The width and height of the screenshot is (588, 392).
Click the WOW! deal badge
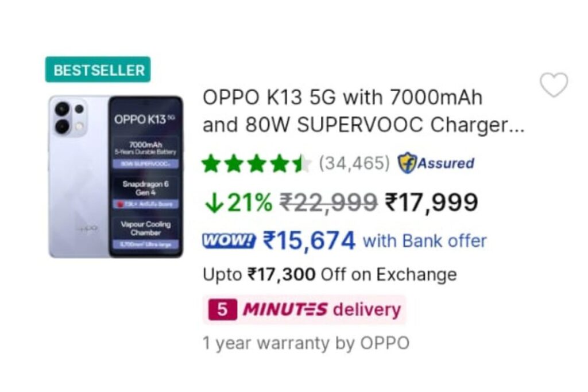coord(229,240)
